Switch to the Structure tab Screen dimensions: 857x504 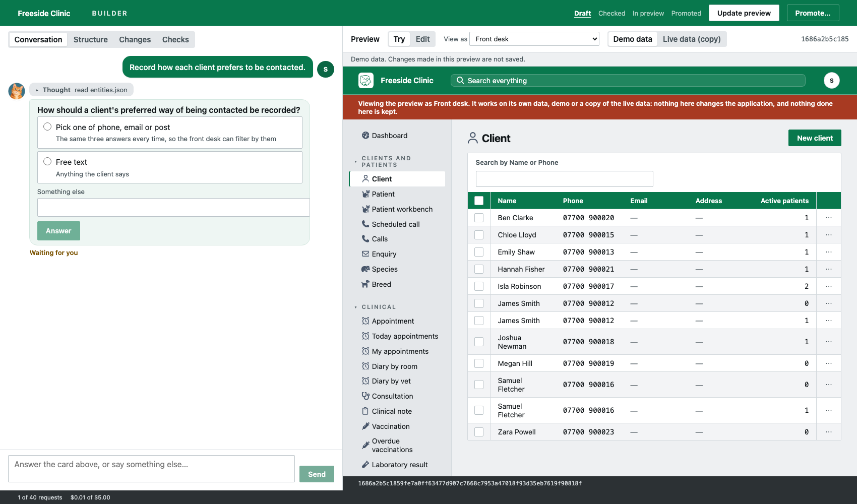(91, 39)
